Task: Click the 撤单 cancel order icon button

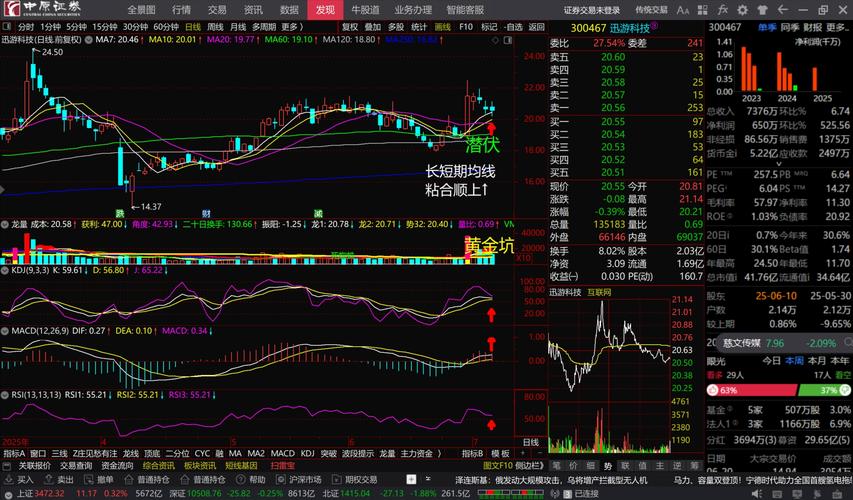Action: click(98, 479)
